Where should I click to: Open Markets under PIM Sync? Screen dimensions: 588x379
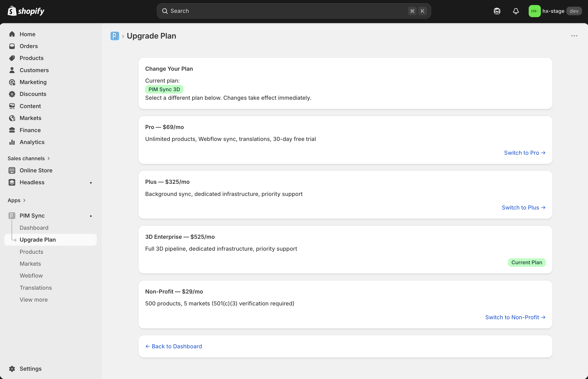point(30,264)
